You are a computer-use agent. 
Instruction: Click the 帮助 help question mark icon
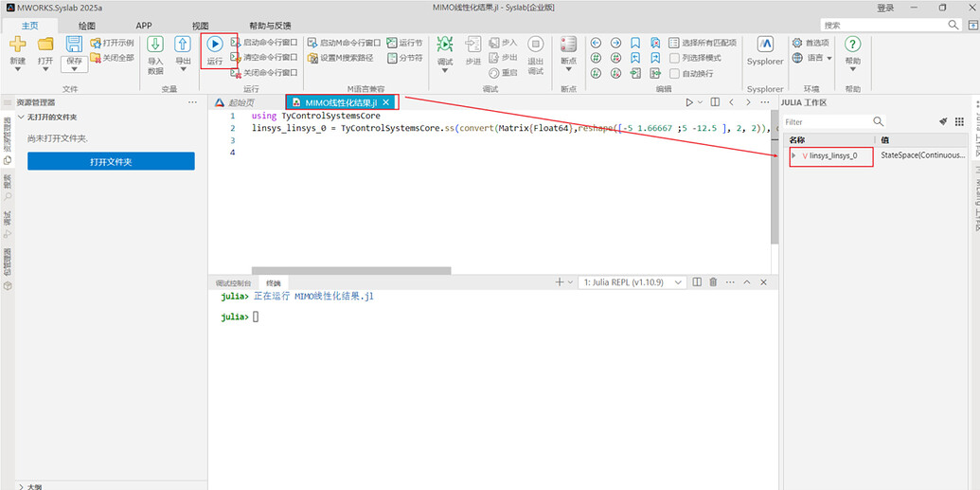(x=852, y=44)
